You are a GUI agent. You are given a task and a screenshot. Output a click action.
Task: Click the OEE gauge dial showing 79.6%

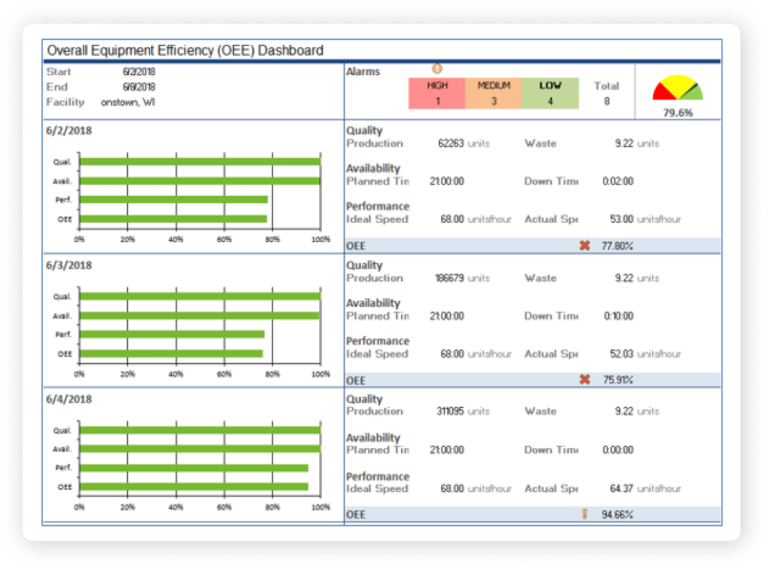678,90
